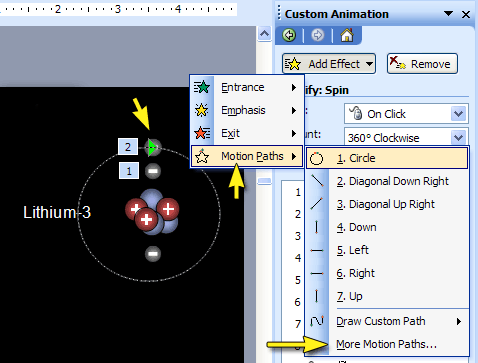Click the green Back navigation icon
Viewport: 478px width, 363px height.
coord(289,35)
